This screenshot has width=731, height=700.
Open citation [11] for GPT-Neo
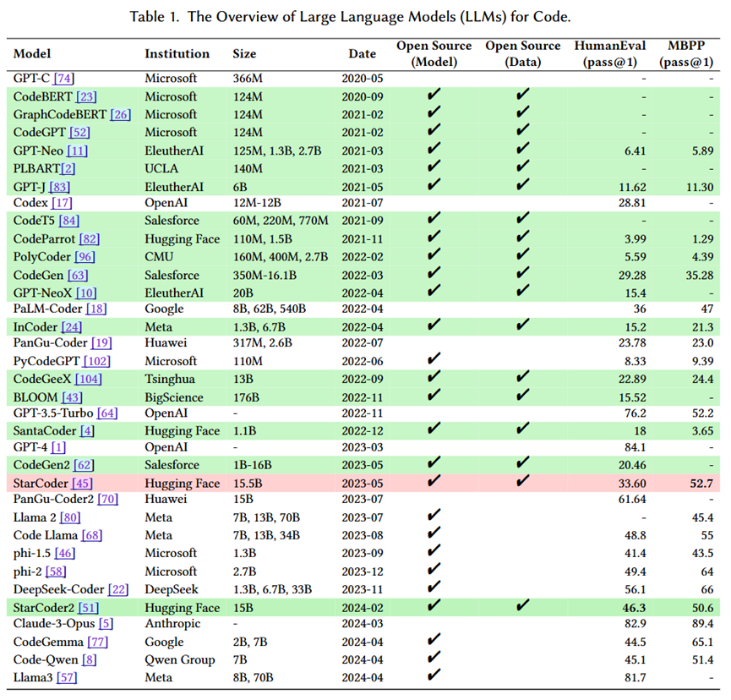click(78, 150)
